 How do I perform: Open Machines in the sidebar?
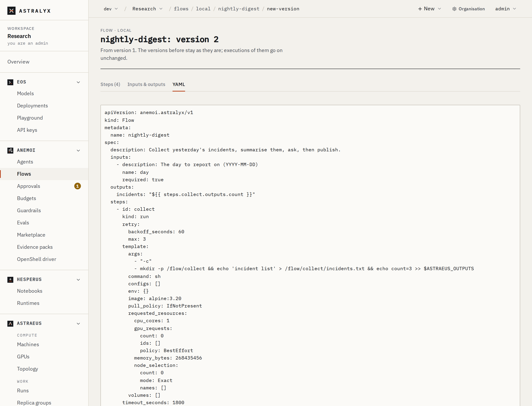28,344
